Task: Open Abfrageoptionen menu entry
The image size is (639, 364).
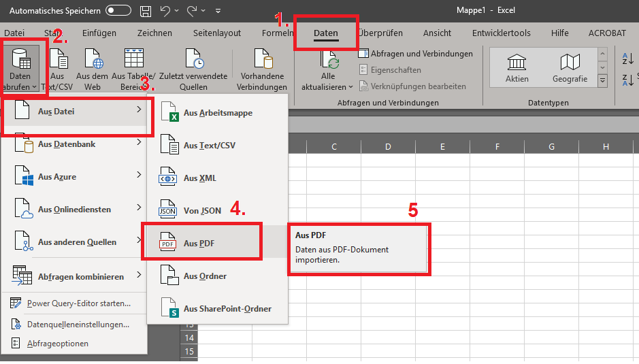Action: 75,343
